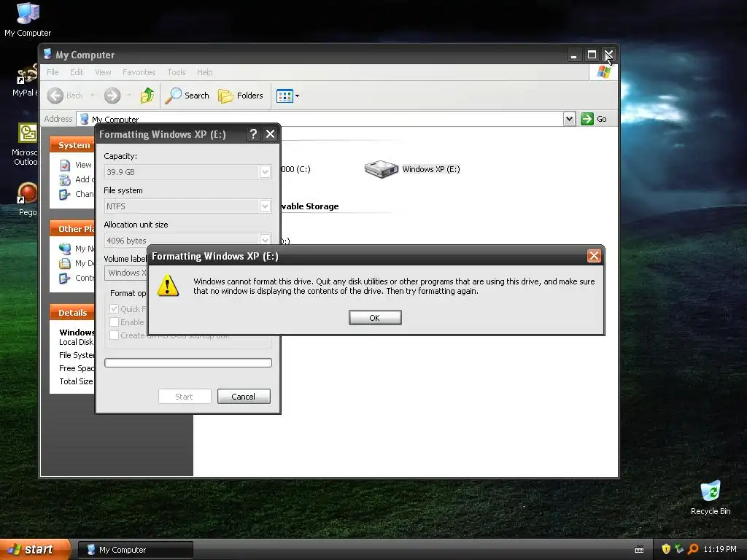Click My Computer taskbar button
Image resolution: width=747 pixels, height=560 pixels.
click(x=135, y=550)
